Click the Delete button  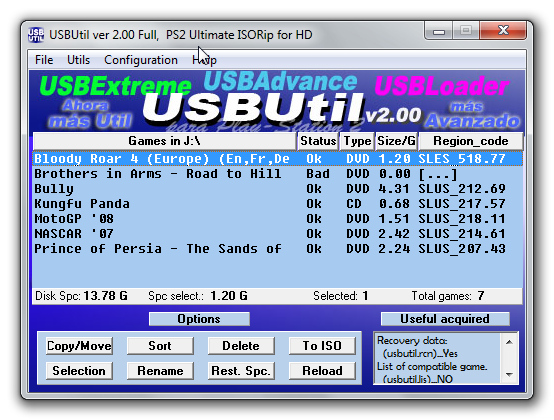point(241,346)
